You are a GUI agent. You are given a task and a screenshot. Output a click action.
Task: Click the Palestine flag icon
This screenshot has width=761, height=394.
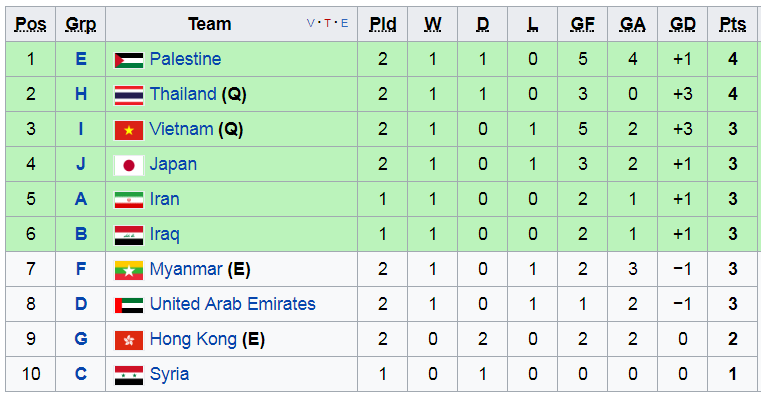pos(129,60)
